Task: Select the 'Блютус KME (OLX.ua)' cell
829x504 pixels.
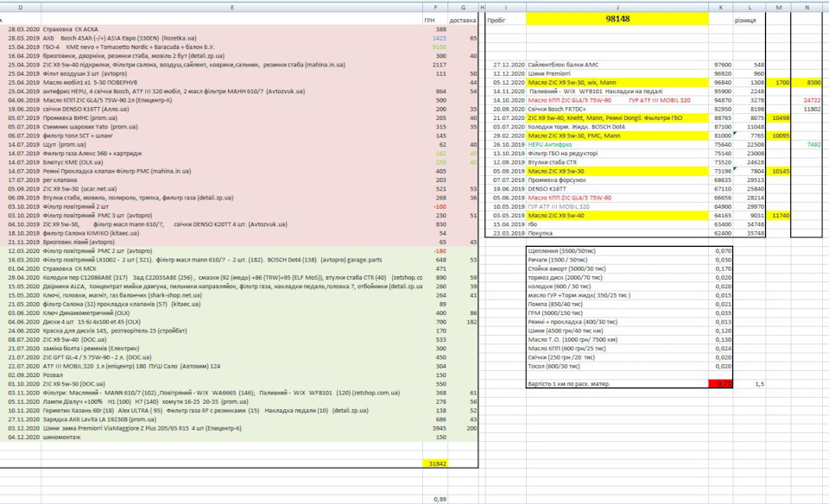Action: tap(232, 162)
